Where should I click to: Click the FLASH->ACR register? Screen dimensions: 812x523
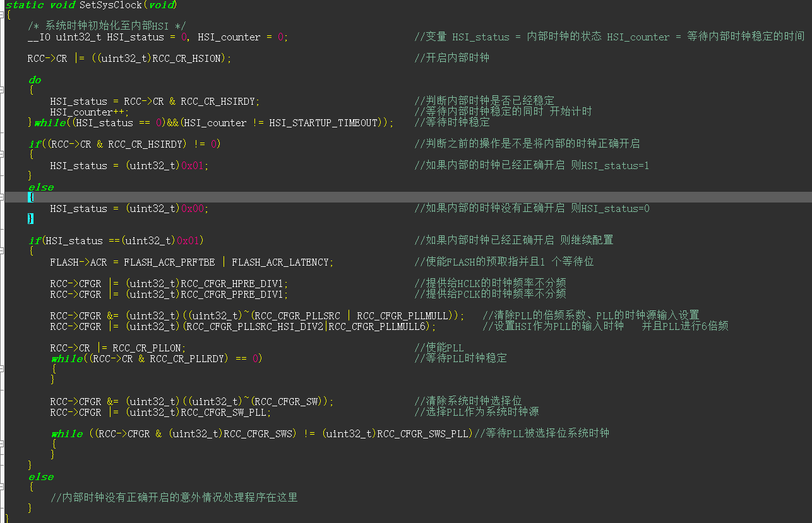79,262
